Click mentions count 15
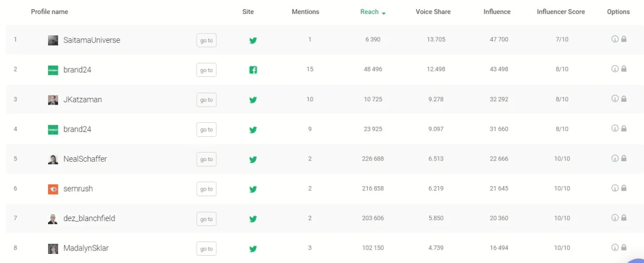 tap(310, 69)
